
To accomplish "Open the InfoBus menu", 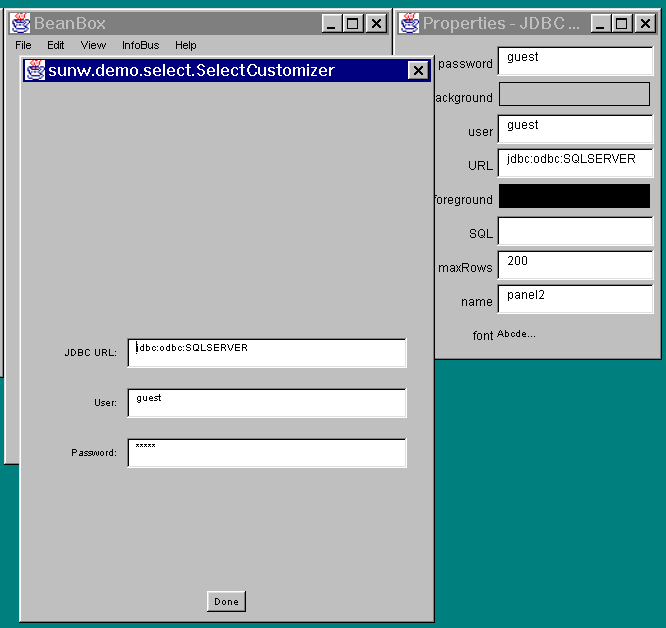I will point(140,45).
